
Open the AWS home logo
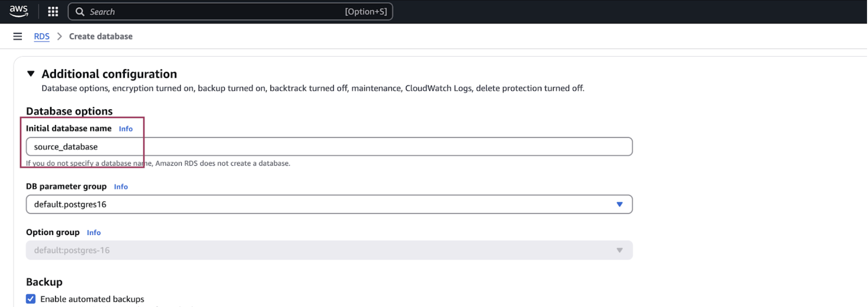[18, 11]
